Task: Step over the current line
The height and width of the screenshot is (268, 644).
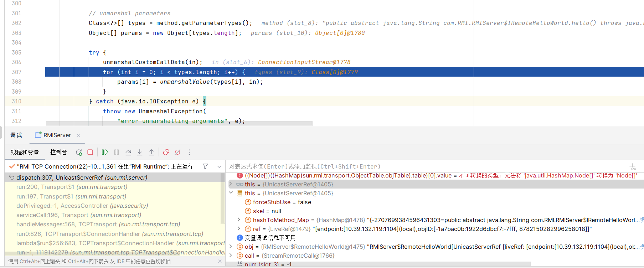Action: coord(128,152)
